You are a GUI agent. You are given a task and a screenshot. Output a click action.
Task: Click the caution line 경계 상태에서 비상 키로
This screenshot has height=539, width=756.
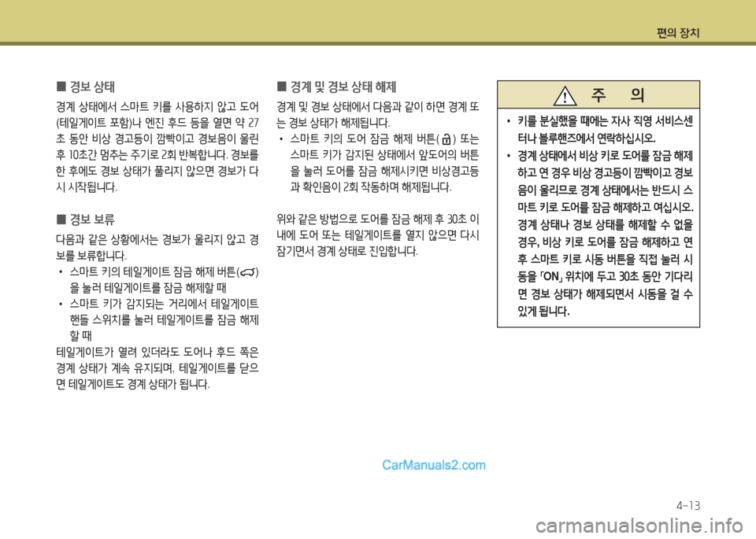tap(605, 156)
